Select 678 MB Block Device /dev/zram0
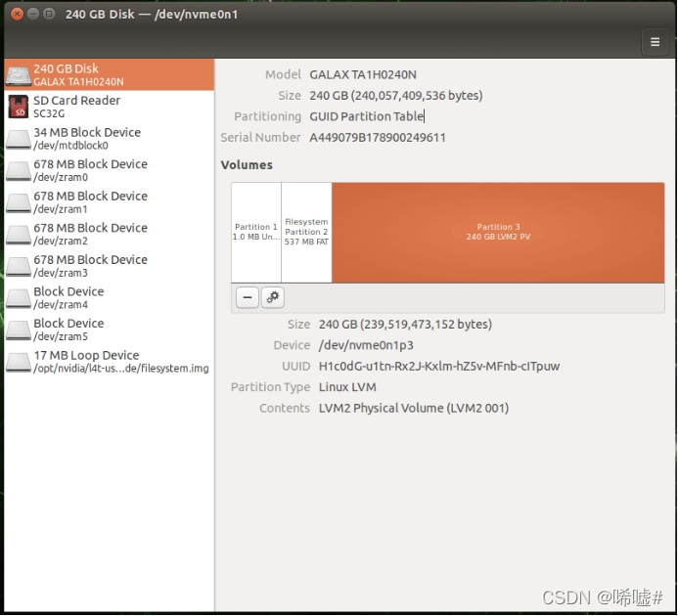Viewport: 678px width, 616px height. [109, 170]
